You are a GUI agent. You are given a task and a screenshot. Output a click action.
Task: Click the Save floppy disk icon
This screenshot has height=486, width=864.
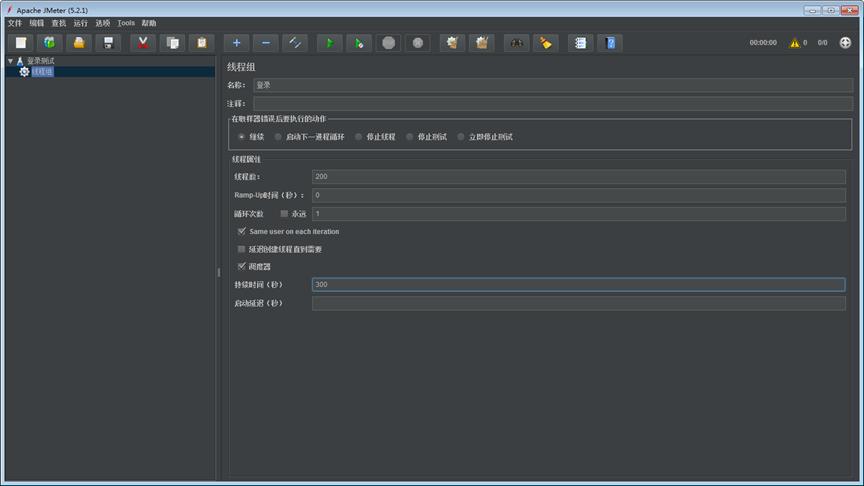click(108, 43)
